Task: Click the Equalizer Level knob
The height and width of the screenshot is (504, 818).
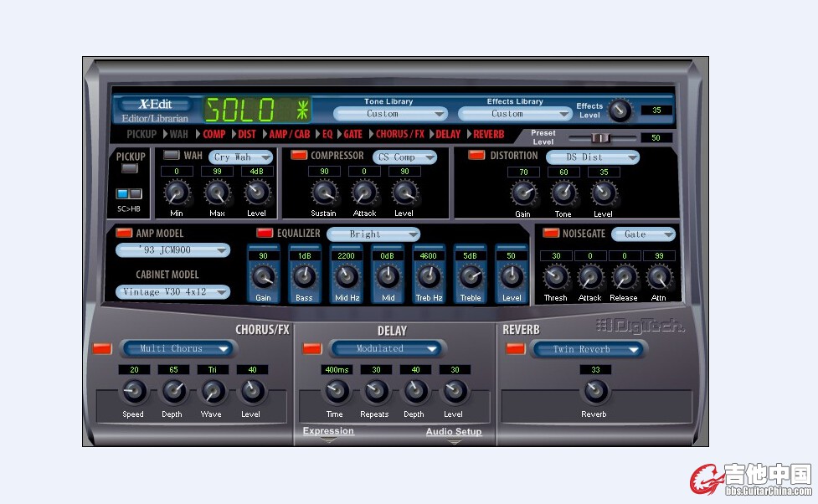Action: [512, 277]
